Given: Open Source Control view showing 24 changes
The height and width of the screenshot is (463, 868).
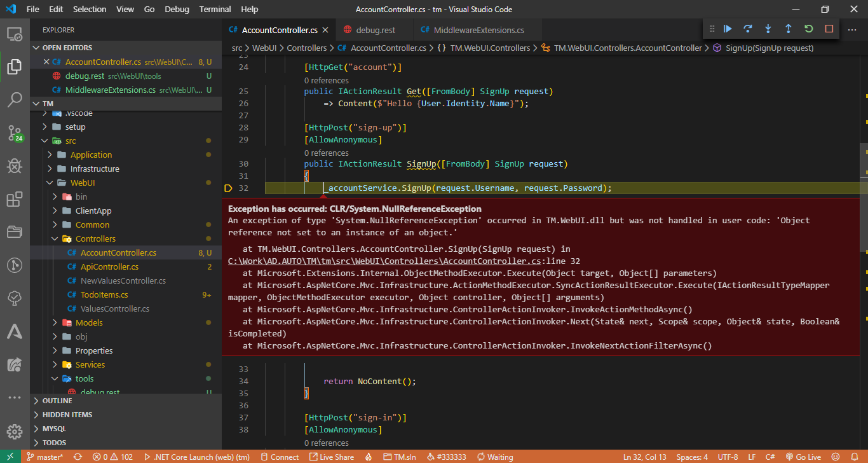Looking at the screenshot, I should pos(15,133).
